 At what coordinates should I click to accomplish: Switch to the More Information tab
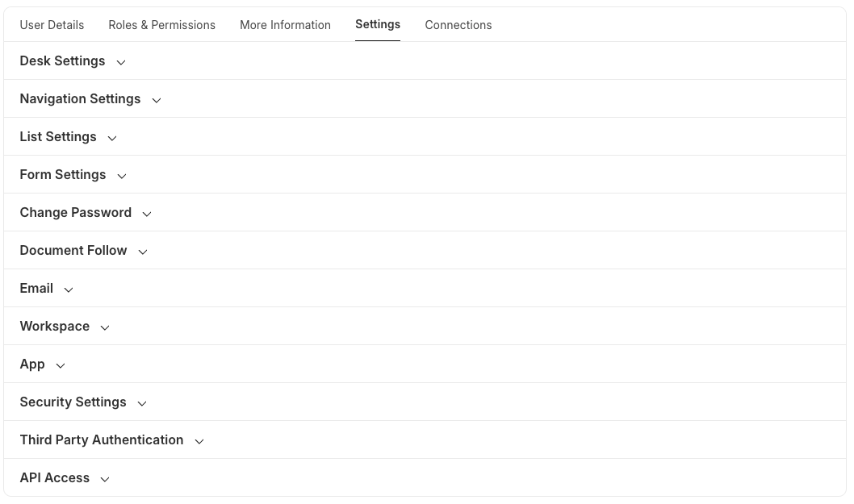pos(285,25)
